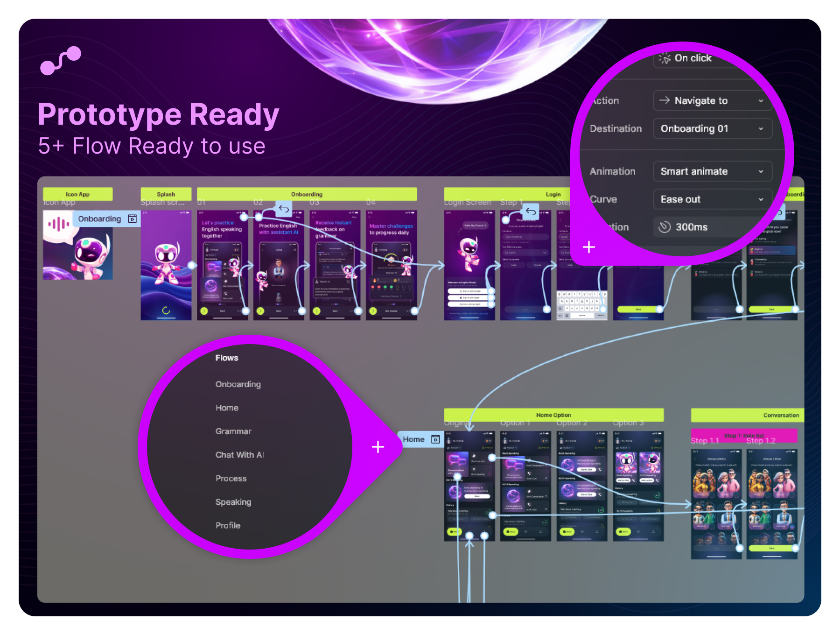
Task: Select the Splash screen frame
Action: (166, 265)
